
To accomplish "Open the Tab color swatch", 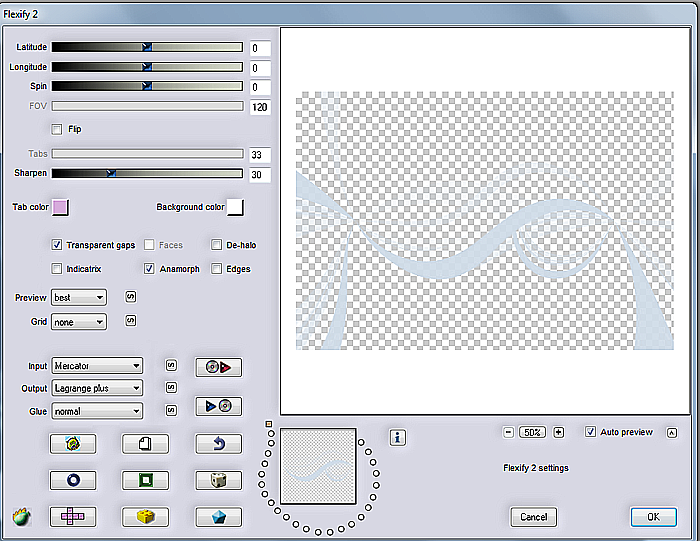I will tap(60, 208).
